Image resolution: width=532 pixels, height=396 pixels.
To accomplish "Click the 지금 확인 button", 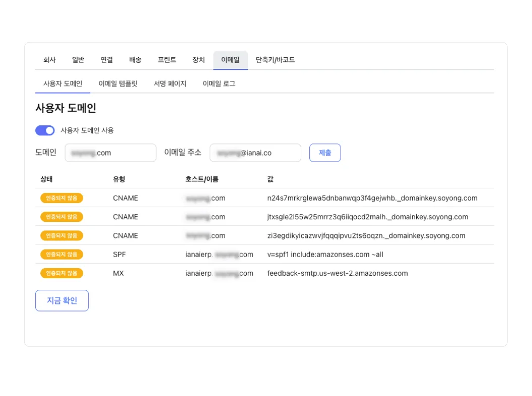I will pyautogui.click(x=62, y=300).
